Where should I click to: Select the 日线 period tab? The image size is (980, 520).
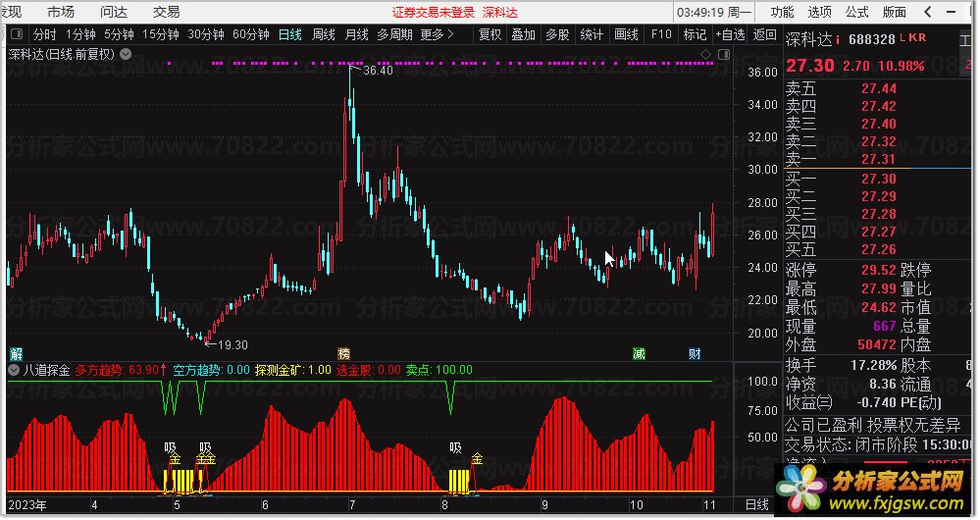point(290,34)
